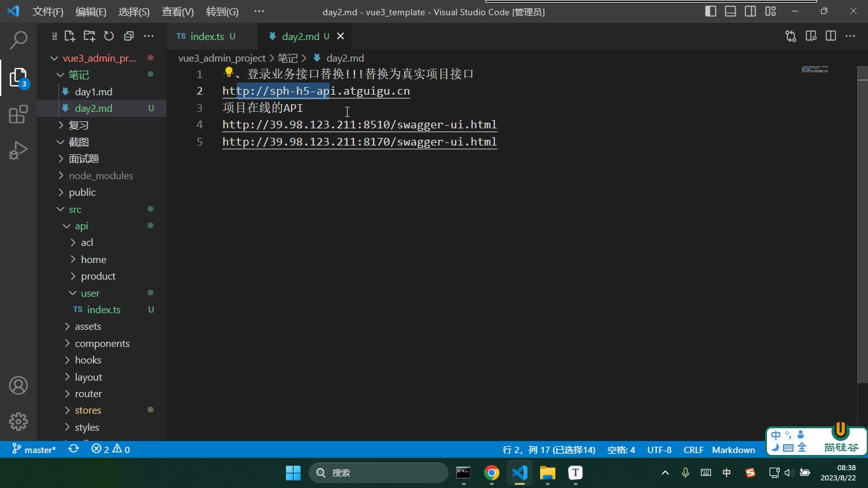
Task: Open the sph-h5-api.atguigu.cn link
Action: (x=316, y=91)
